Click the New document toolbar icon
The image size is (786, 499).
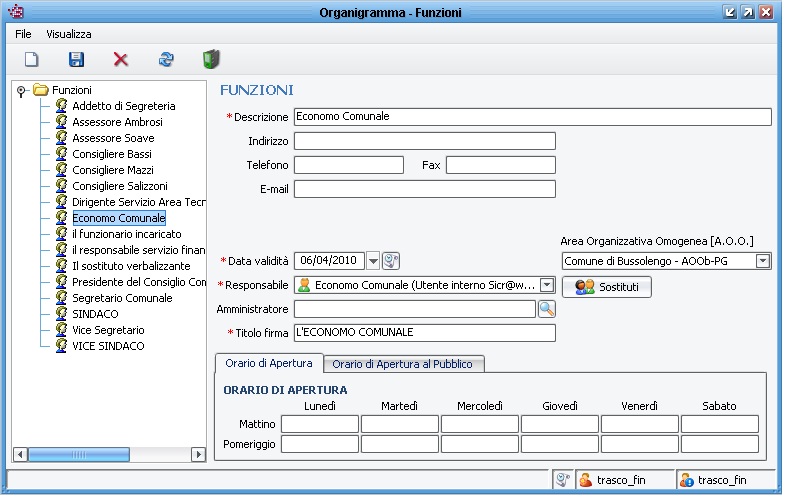pos(31,60)
